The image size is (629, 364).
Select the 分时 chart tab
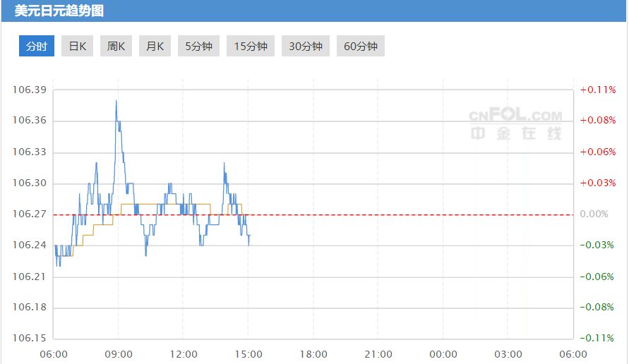pos(37,46)
